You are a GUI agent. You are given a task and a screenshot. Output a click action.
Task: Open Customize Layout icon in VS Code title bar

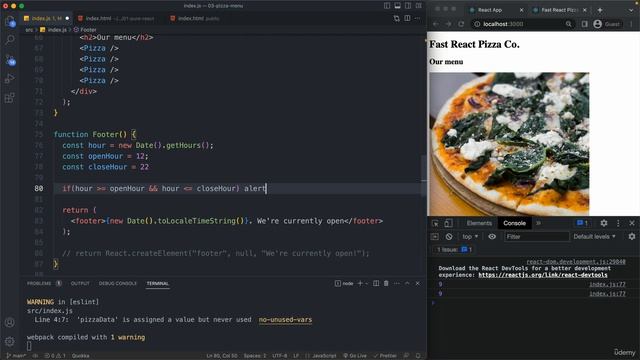point(419,6)
